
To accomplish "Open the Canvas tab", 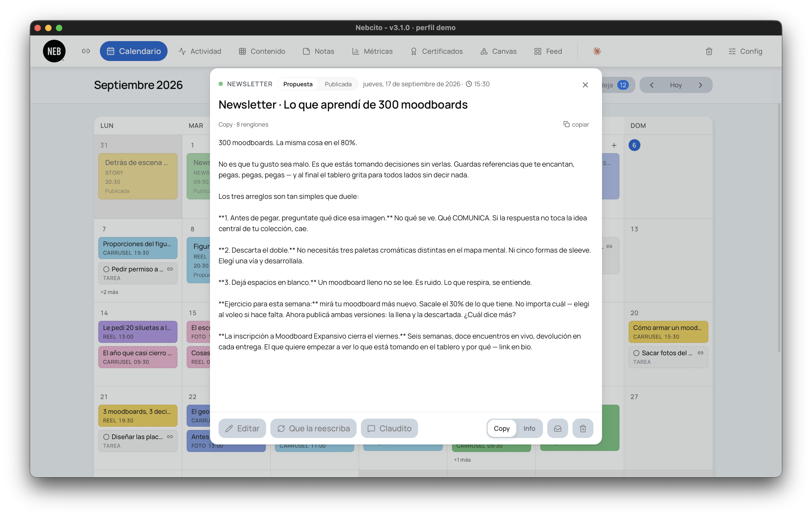I will coord(498,51).
